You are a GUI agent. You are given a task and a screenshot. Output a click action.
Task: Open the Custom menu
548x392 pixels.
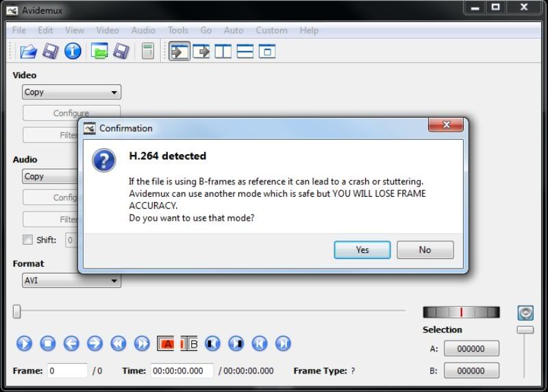point(271,30)
